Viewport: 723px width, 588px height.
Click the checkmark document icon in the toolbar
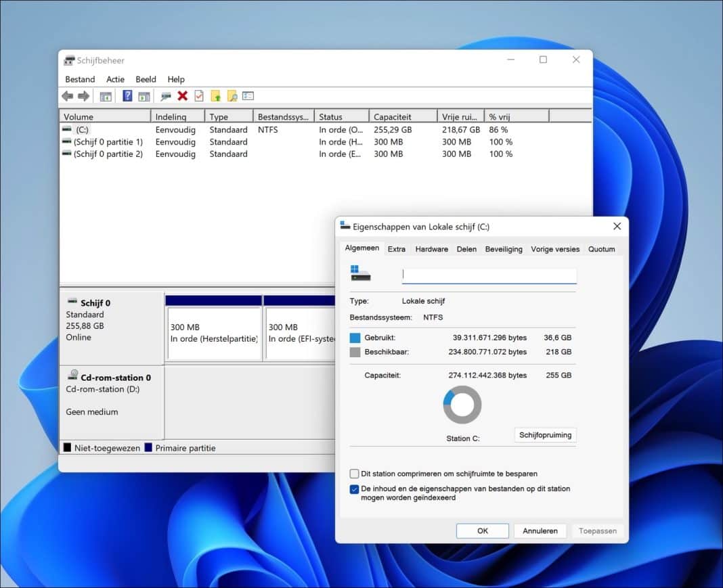pos(199,95)
